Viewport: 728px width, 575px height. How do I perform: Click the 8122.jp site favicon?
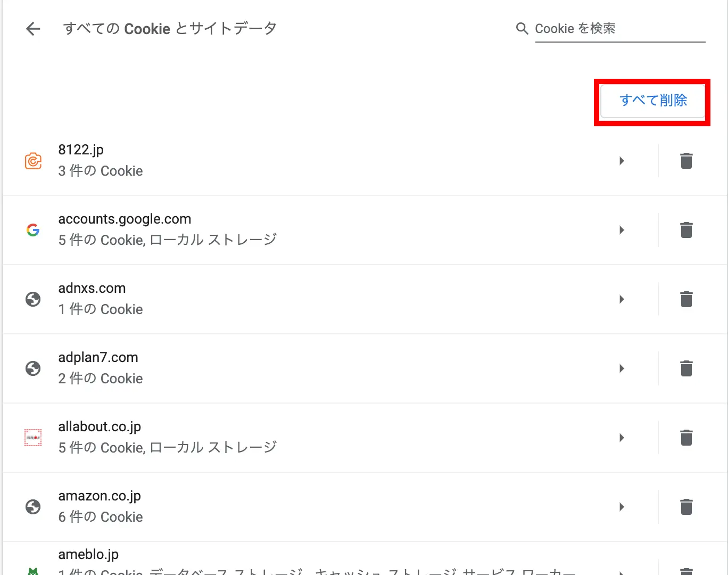33,161
